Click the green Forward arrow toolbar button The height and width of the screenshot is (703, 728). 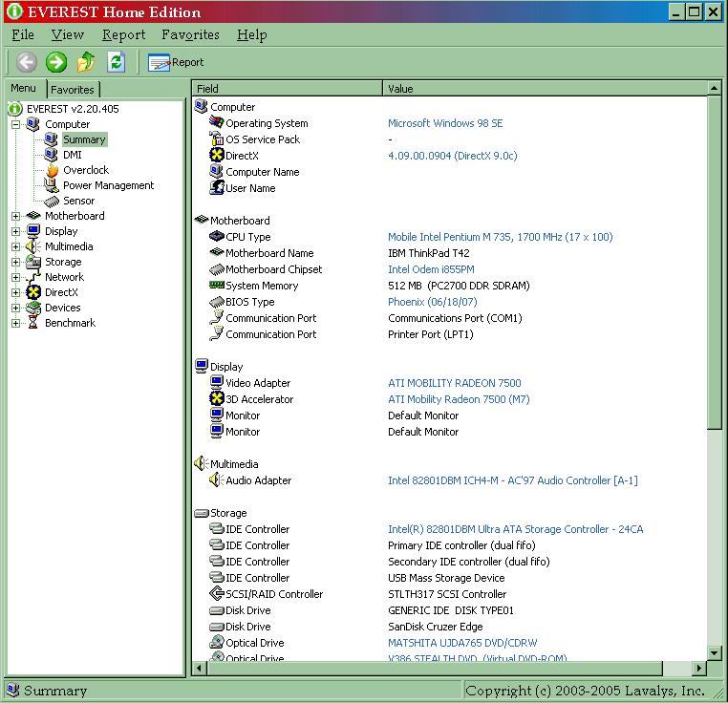tap(56, 62)
